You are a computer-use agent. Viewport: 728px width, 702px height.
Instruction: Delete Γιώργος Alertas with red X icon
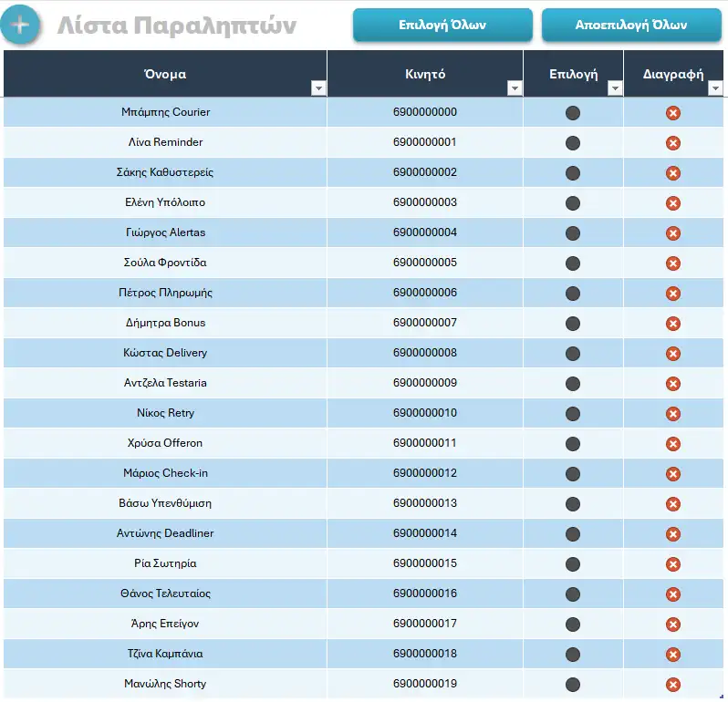pos(672,232)
